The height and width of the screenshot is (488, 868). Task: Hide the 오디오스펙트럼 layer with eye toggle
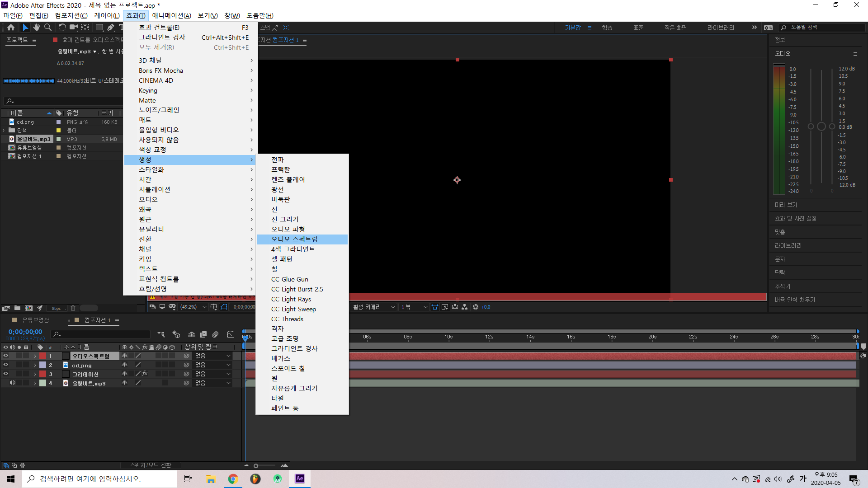6,356
